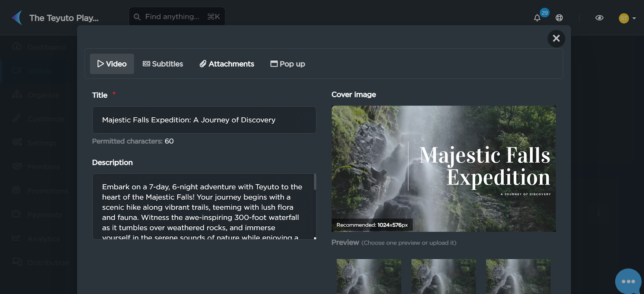Click The Teyuto Play... site title
644x294 pixels.
tap(64, 18)
